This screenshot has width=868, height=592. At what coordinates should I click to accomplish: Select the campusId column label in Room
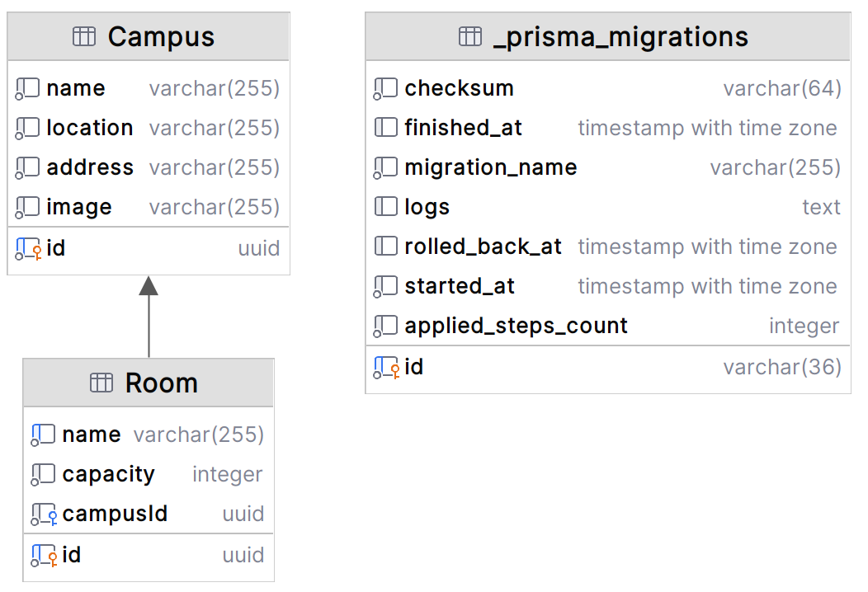pos(115,514)
